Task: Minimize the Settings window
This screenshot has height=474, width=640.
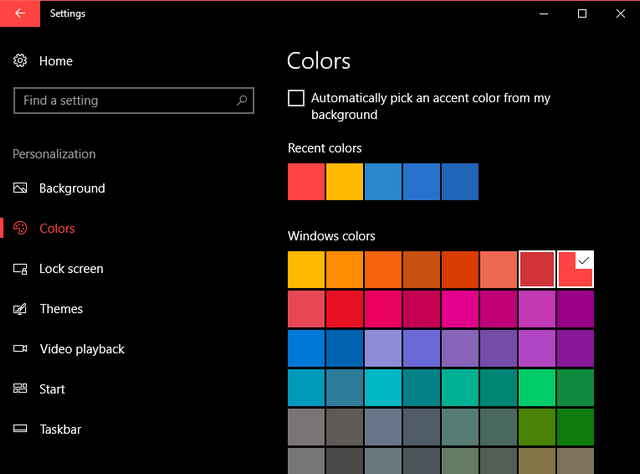Action: [544, 13]
